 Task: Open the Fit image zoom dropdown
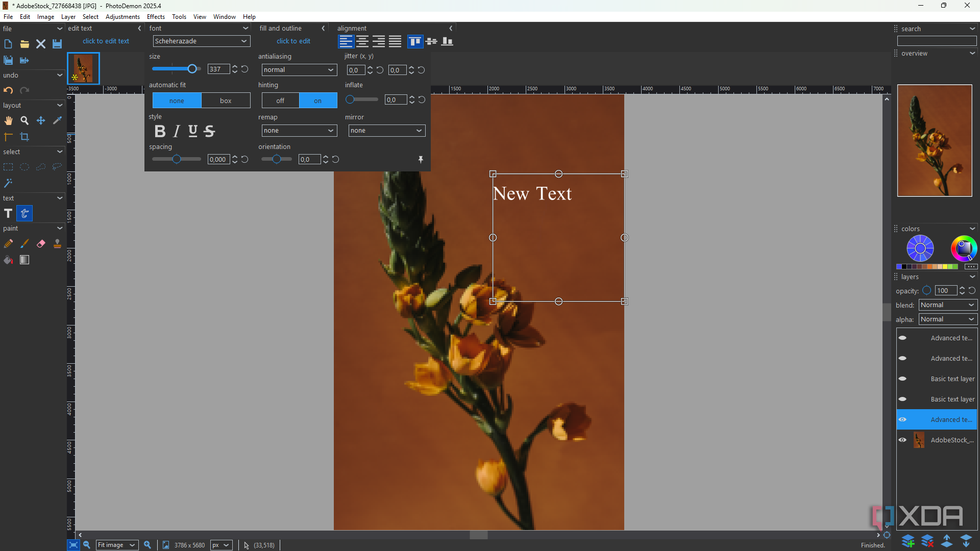117,545
